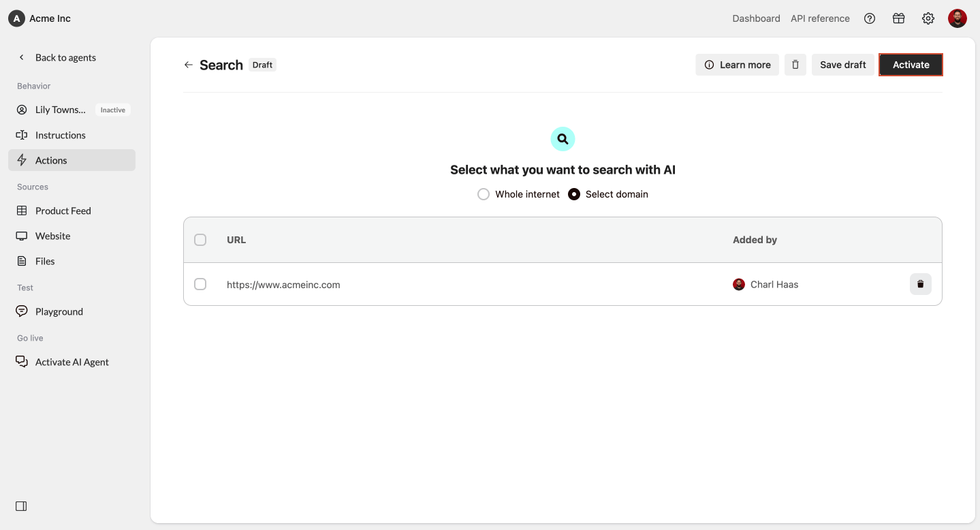Collapse the sidebar panel icon
The height and width of the screenshot is (530, 980).
tap(21, 506)
